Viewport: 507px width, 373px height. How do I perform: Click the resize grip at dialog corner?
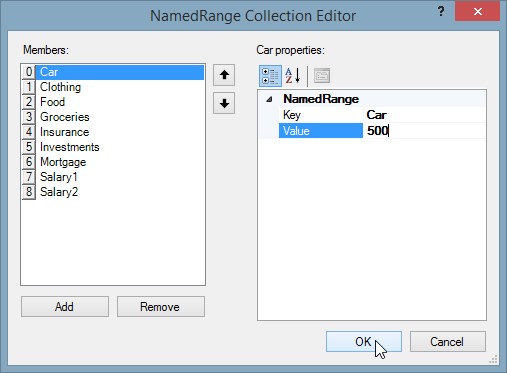(493, 359)
